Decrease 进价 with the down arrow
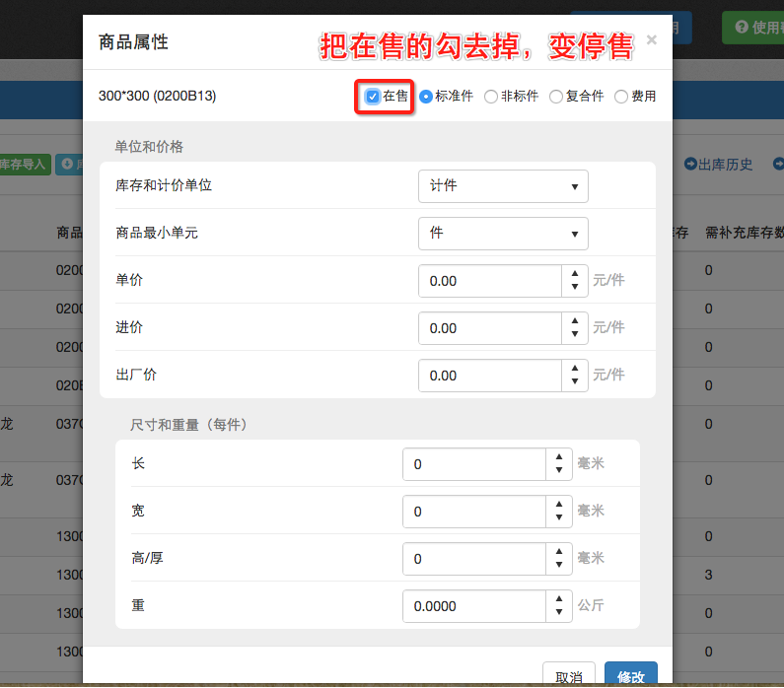The height and width of the screenshot is (688, 784). point(575,335)
